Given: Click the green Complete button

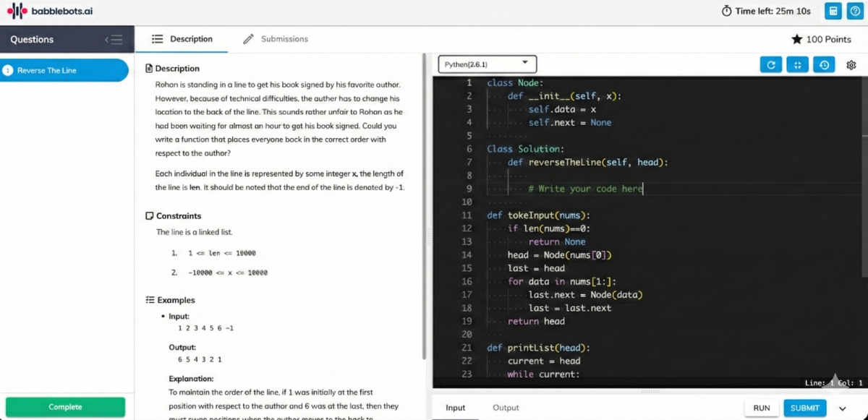Looking at the screenshot, I should (x=65, y=407).
